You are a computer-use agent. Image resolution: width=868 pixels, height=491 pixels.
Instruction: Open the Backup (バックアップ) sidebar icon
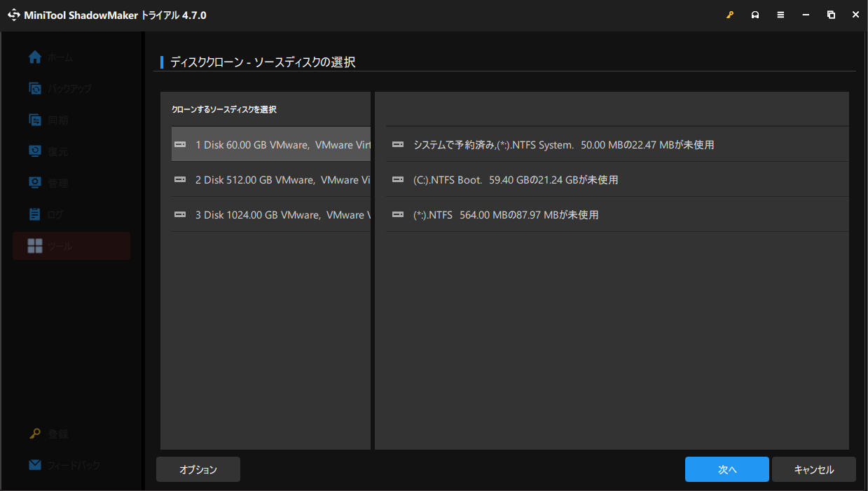pos(35,88)
